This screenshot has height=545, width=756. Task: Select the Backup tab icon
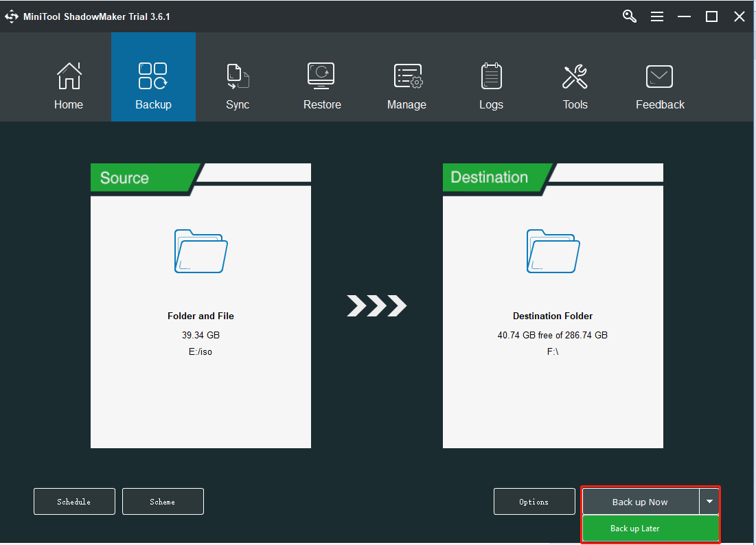point(153,76)
